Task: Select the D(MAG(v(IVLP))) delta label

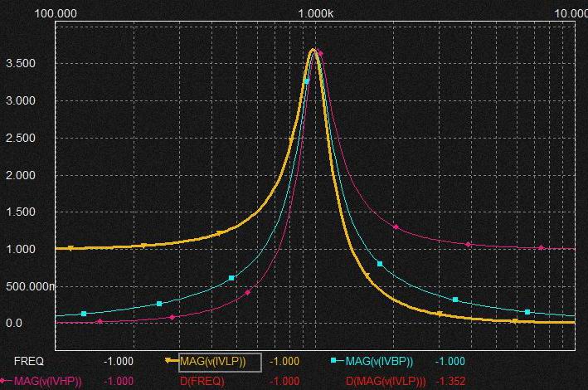Action: pyautogui.click(x=384, y=381)
